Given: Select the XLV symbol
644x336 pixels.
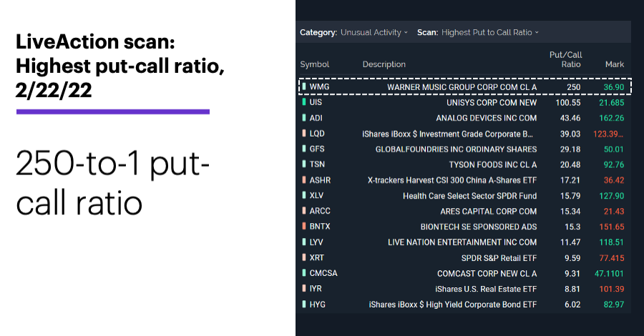Looking at the screenshot, I should 316,196.
